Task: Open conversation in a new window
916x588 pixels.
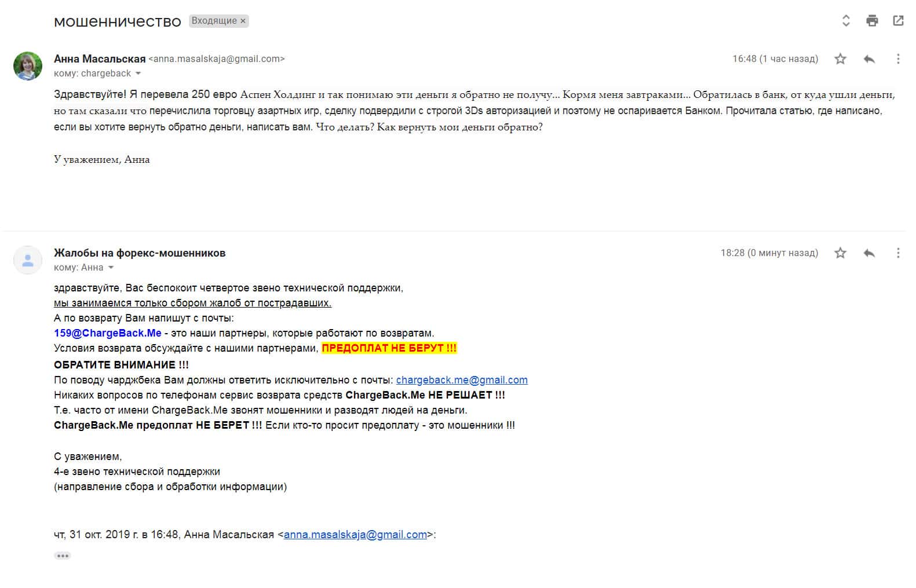Action: click(x=898, y=21)
